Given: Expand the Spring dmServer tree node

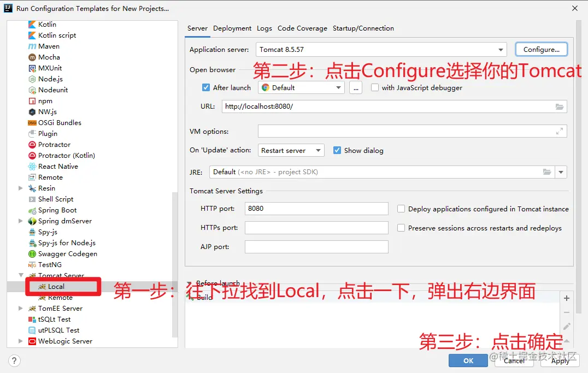Looking at the screenshot, I should 21,221.
